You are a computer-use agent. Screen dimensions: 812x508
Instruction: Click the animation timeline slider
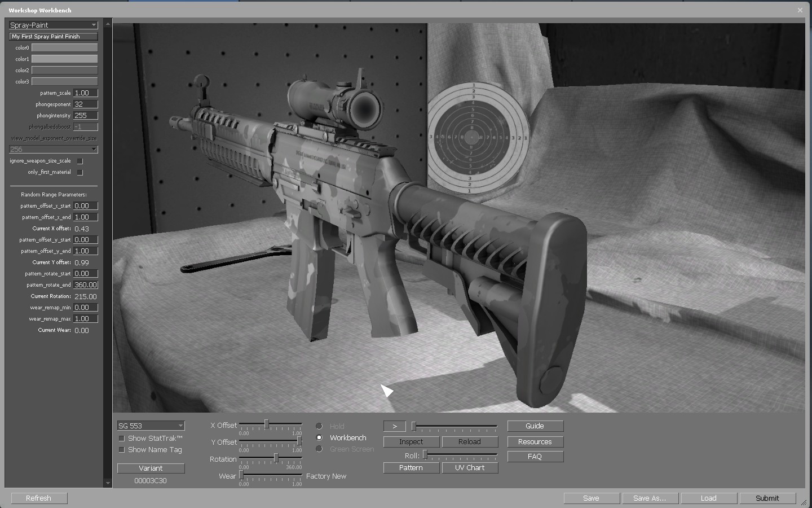[454, 426]
